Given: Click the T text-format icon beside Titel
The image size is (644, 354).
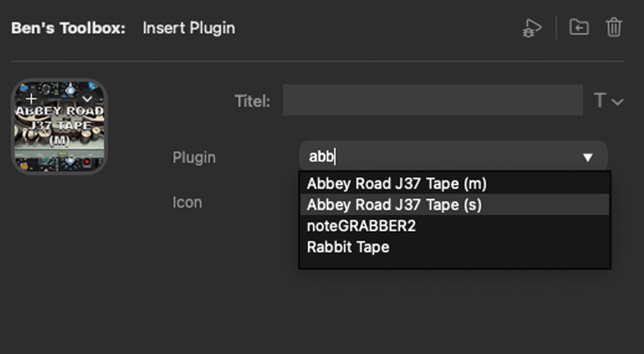Looking at the screenshot, I should click(x=599, y=101).
